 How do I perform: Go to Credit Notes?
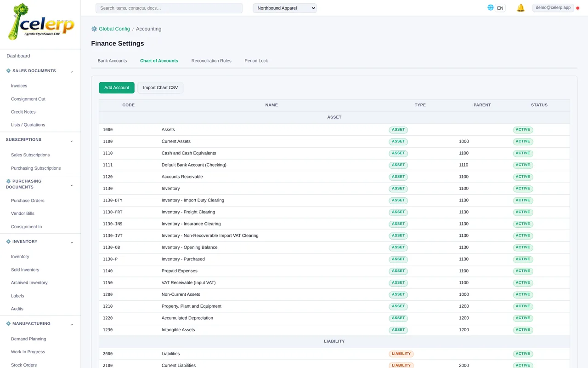coord(23,112)
